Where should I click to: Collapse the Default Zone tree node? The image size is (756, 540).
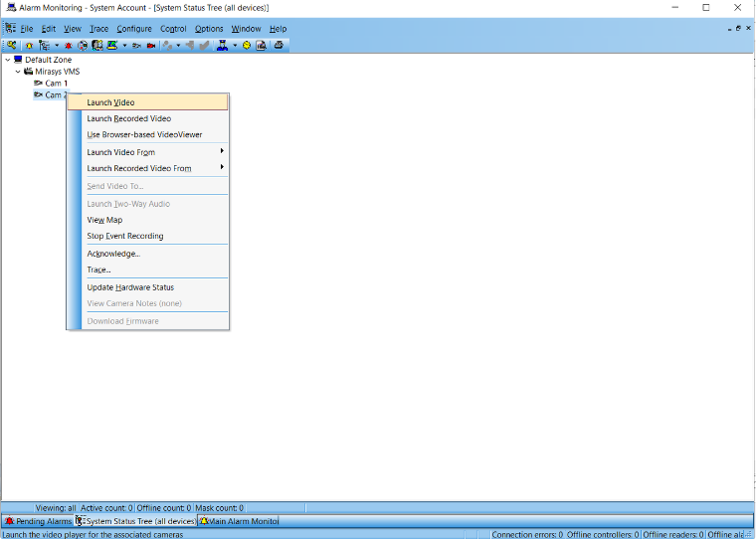click(8, 60)
